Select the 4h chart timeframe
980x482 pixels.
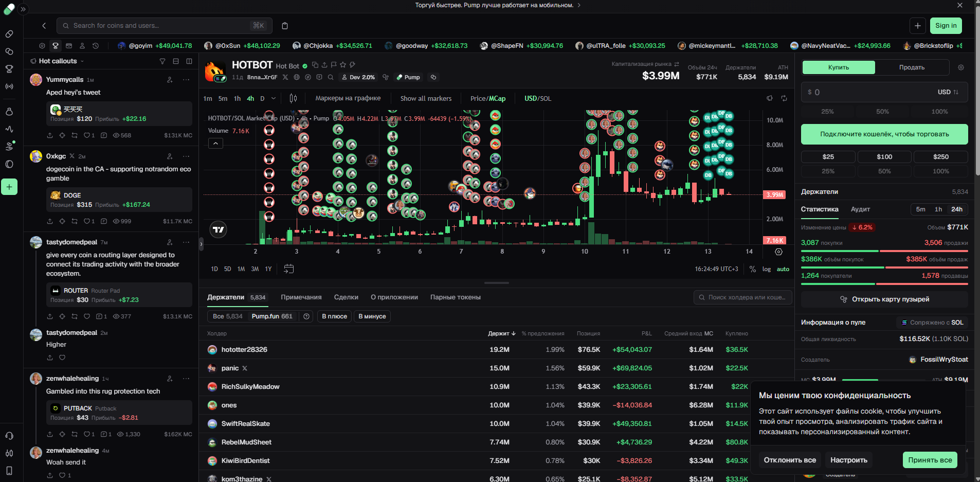pyautogui.click(x=250, y=98)
